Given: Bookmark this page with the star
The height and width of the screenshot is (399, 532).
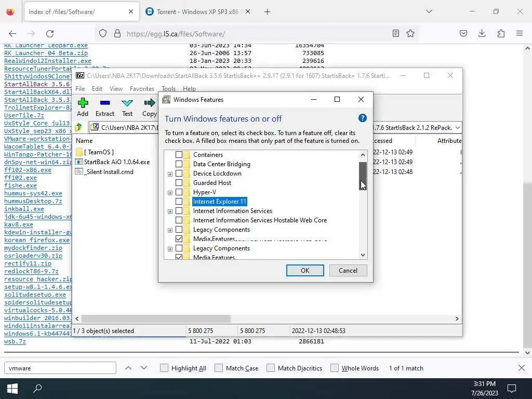Looking at the screenshot, I should [x=410, y=33].
